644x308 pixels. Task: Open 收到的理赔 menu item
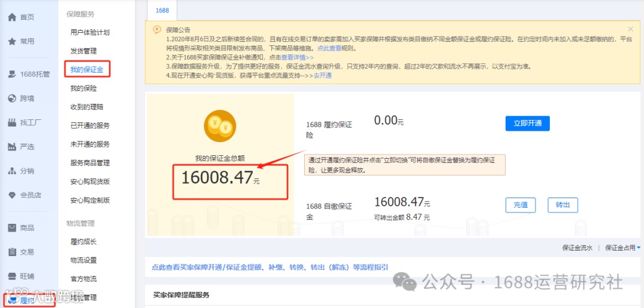click(x=86, y=107)
